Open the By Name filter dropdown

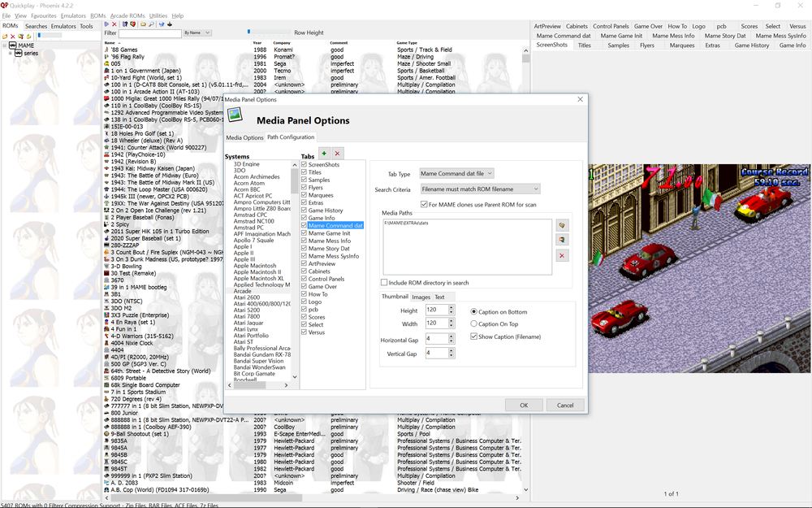click(x=197, y=33)
